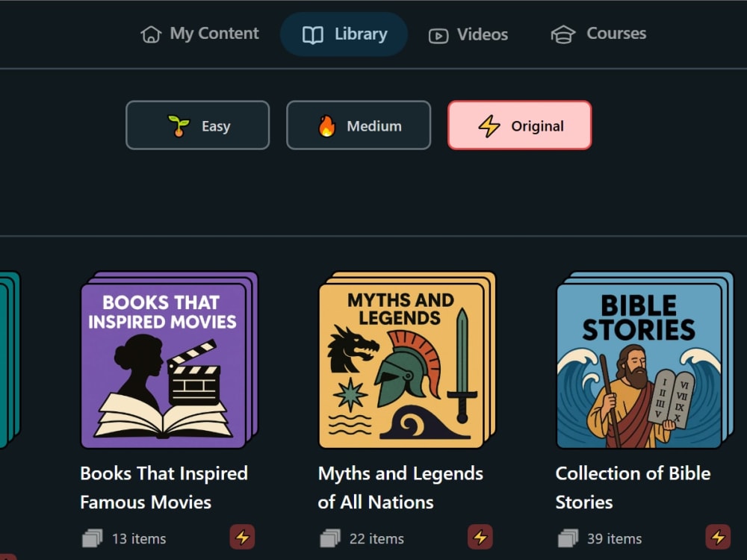The width and height of the screenshot is (747, 560).
Task: Select the Medium difficulty filter
Action: (359, 125)
